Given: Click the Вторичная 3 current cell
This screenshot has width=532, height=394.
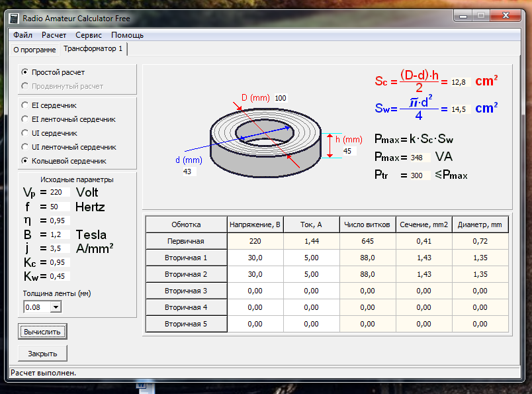Looking at the screenshot, I should (312, 291).
